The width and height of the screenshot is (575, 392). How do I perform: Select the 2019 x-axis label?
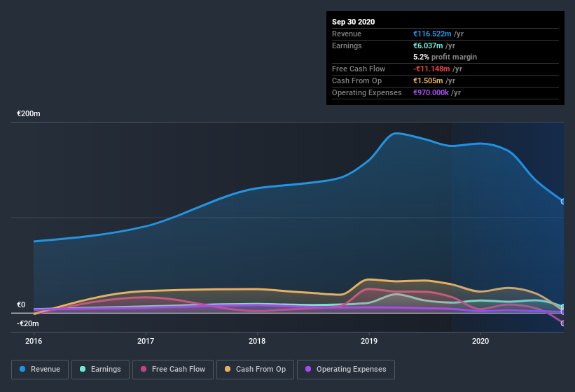(369, 341)
